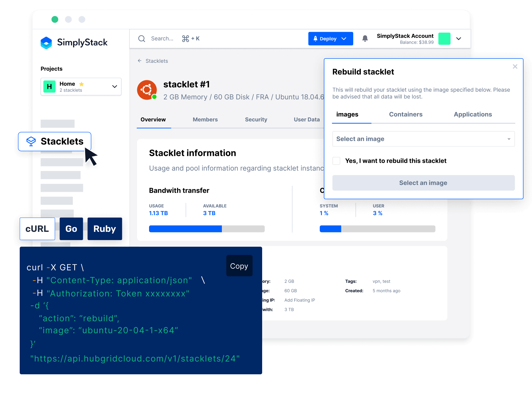Click the '5 months ago' created value
This screenshot has height=394, width=532.
pyautogui.click(x=386, y=291)
